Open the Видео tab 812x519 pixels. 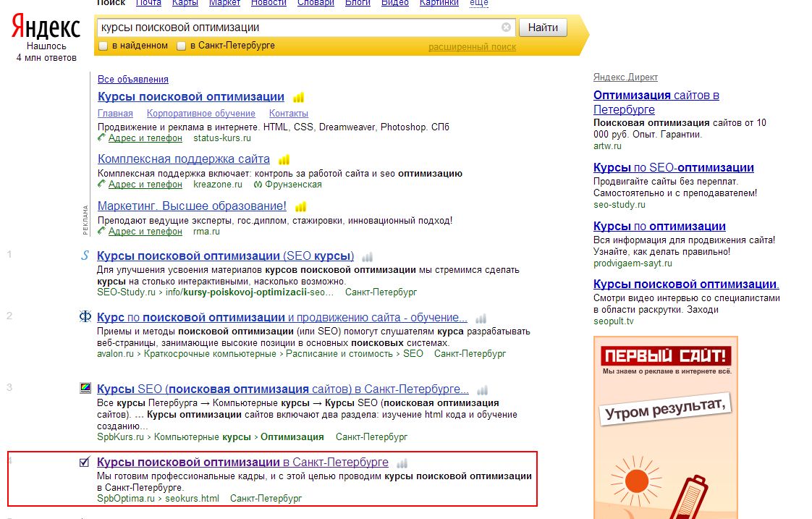coord(394,3)
